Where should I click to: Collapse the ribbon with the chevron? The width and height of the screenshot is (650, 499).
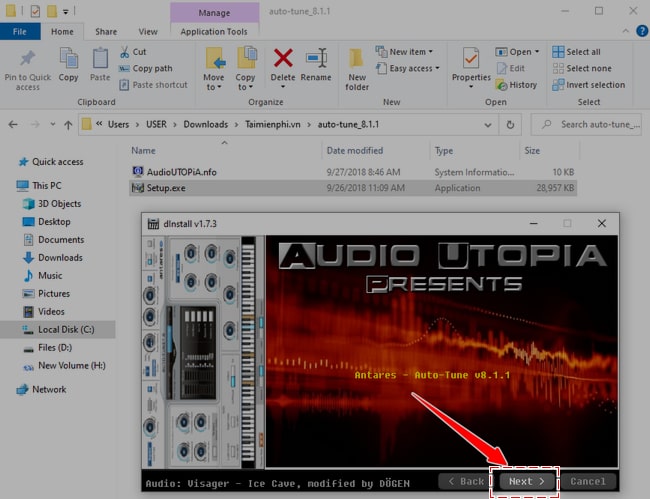tap(626, 31)
